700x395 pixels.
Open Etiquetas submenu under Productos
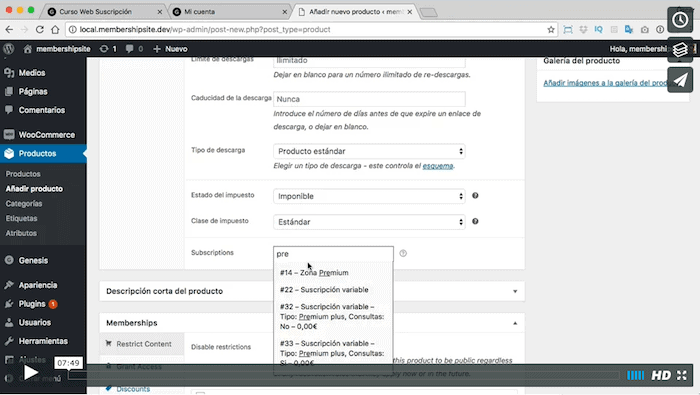21,218
